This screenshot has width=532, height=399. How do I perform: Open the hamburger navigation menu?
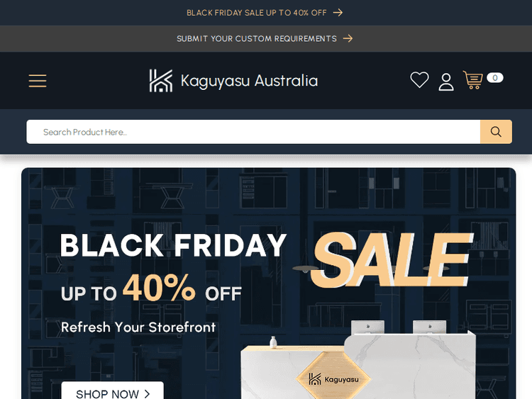pos(38,81)
